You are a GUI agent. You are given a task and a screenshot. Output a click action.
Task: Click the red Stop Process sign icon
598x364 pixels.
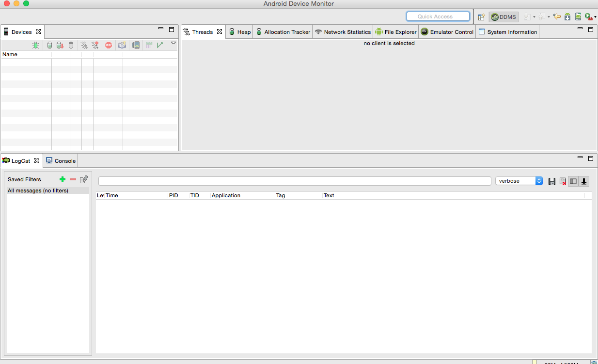click(109, 45)
